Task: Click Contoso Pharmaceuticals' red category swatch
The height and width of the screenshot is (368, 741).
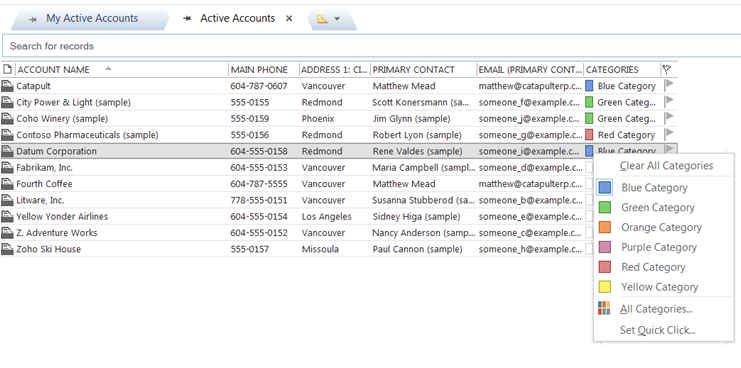Action: (x=589, y=135)
